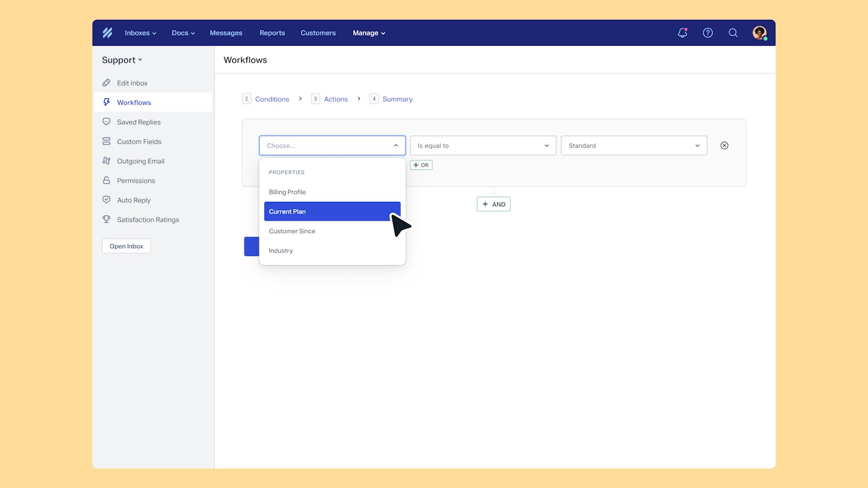Go to the Actions step
The width and height of the screenshot is (868, 488).
click(x=330, y=99)
